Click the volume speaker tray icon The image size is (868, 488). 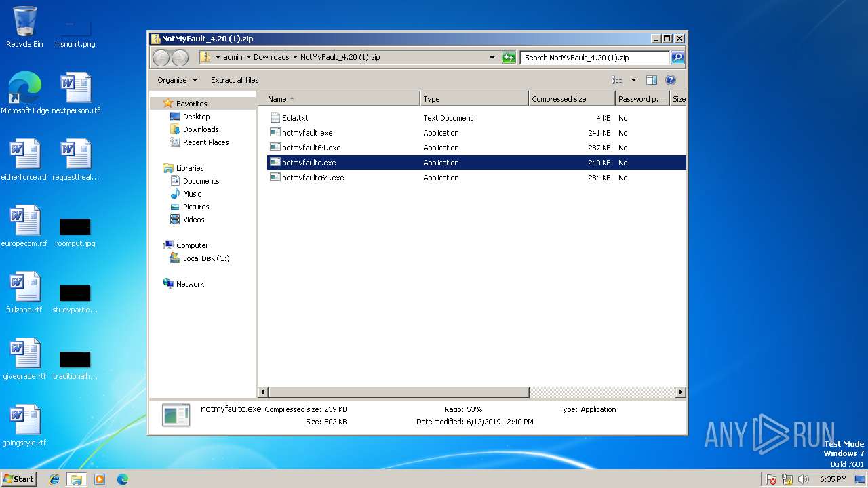click(x=804, y=479)
